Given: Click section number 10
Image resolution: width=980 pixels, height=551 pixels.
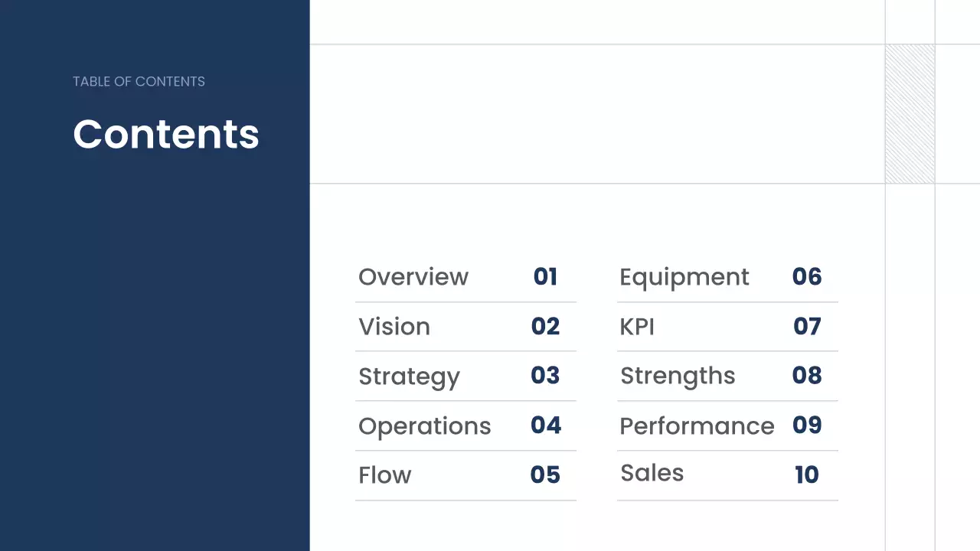Looking at the screenshot, I should [807, 475].
